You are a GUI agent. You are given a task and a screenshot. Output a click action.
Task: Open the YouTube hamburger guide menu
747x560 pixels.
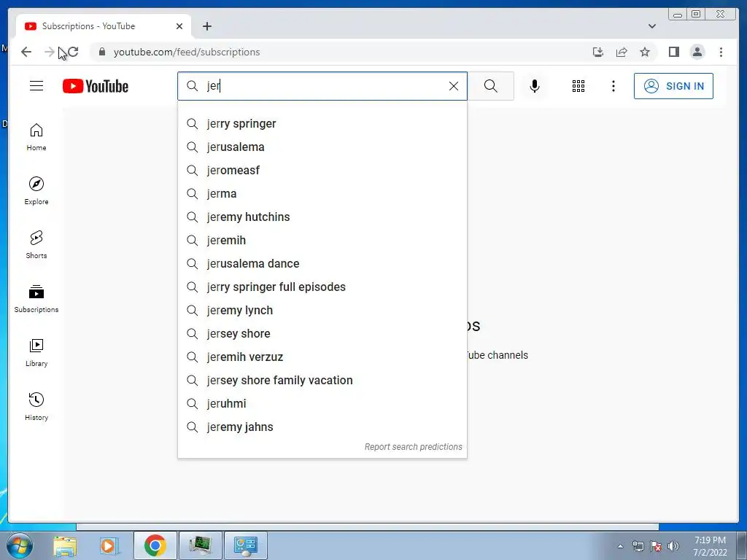click(x=36, y=86)
